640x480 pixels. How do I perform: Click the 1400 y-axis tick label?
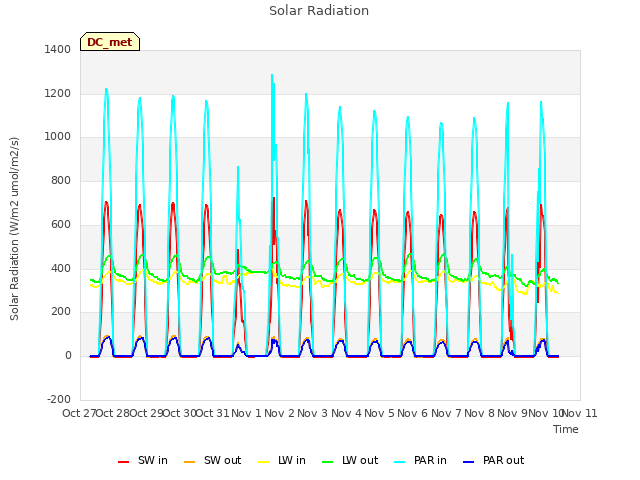[x=58, y=49]
